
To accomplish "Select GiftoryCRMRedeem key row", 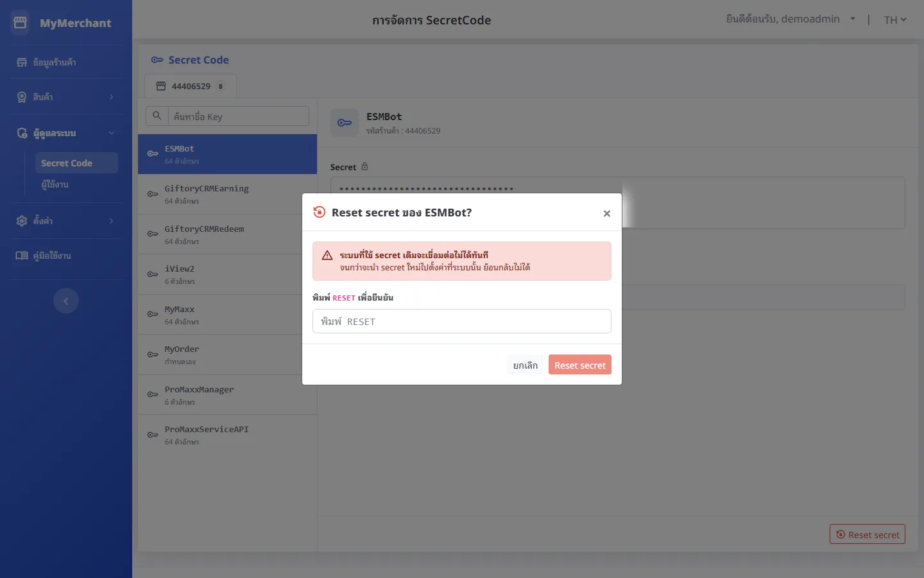I will coord(228,234).
